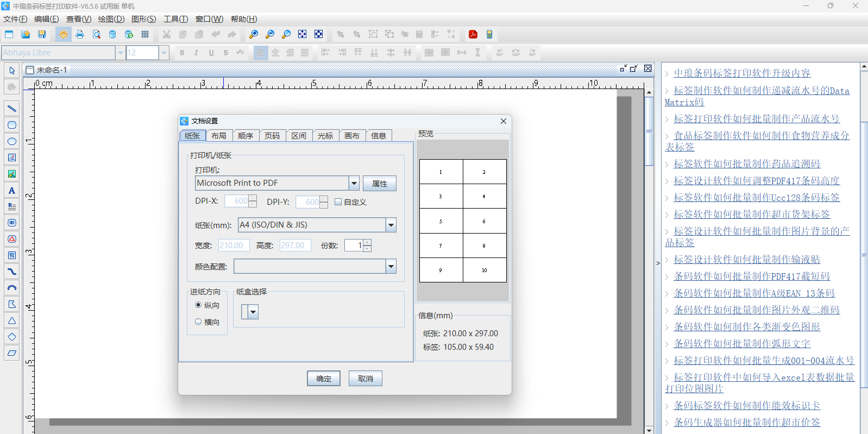The image size is (868, 434).
Task: Select 横向 feed direction radio button
Action: tap(198, 322)
